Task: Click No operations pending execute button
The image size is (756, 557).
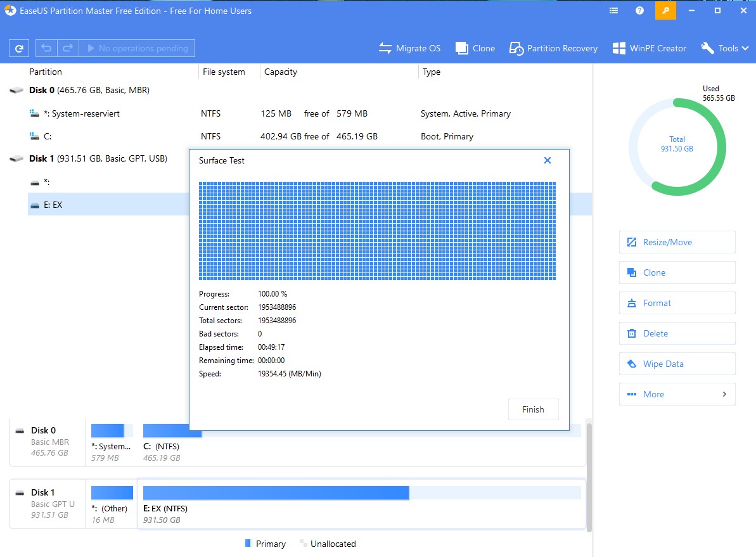Action: [137, 48]
